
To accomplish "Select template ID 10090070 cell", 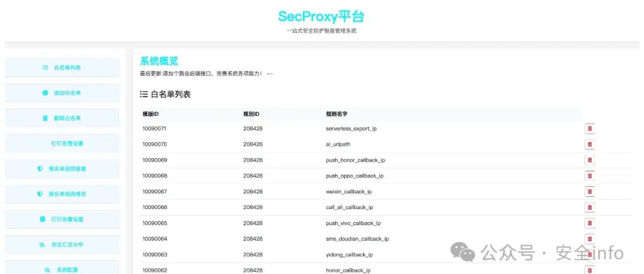I will coord(154,144).
